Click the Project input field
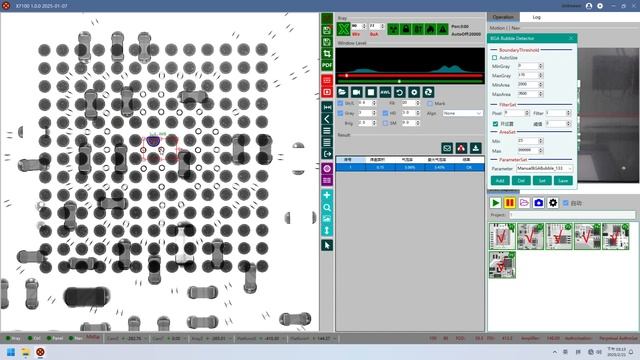The image size is (640, 360). [572, 215]
